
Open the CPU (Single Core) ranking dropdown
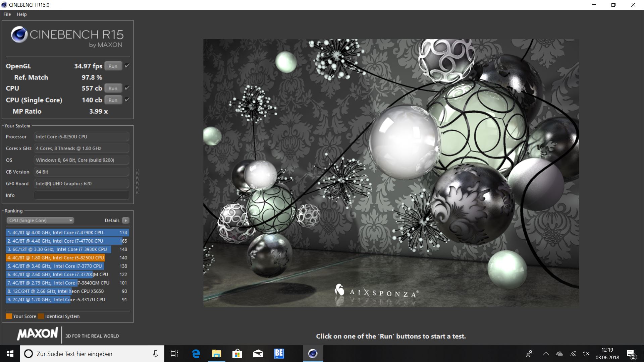(40, 220)
